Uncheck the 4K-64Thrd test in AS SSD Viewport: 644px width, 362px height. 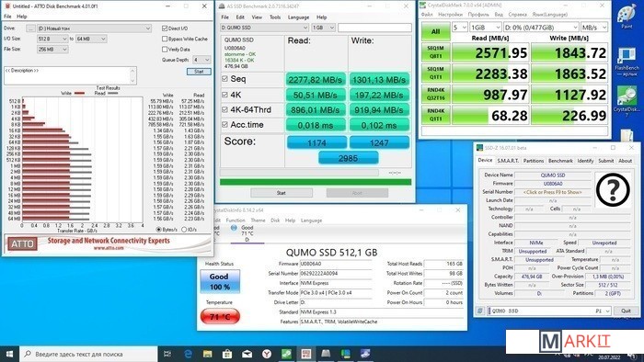click(224, 109)
